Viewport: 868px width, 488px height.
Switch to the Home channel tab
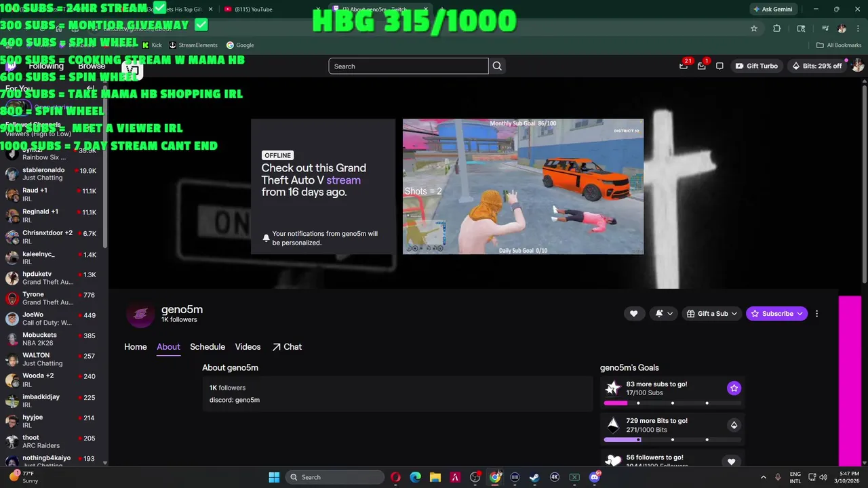(136, 346)
